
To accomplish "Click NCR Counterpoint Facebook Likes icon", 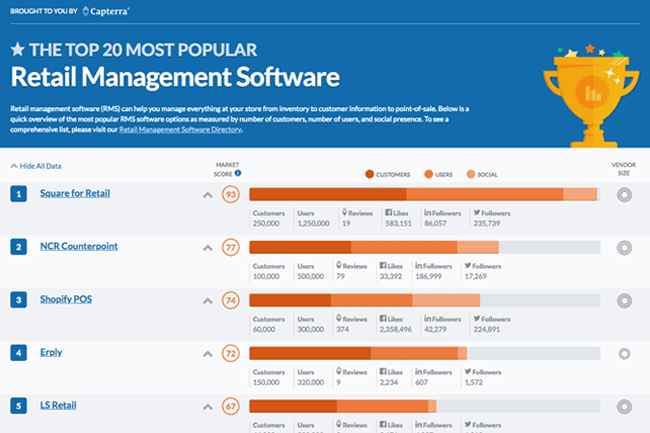I will point(383,266).
